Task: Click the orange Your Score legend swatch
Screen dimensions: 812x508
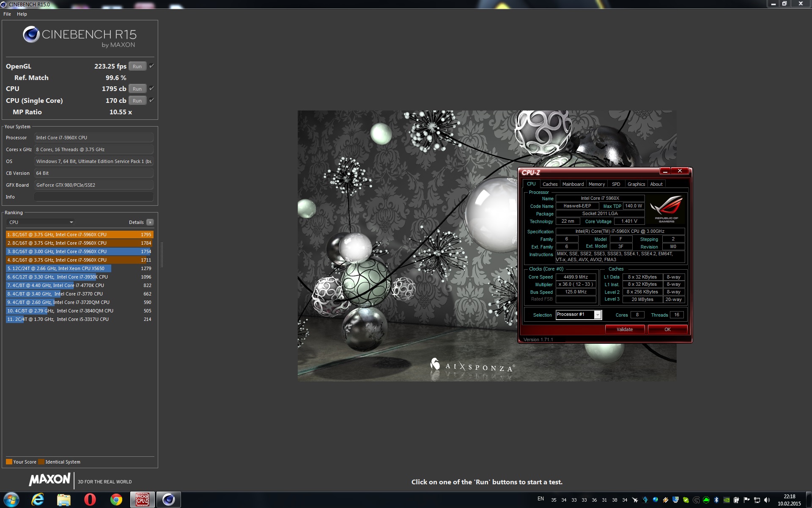Action: [x=9, y=462]
